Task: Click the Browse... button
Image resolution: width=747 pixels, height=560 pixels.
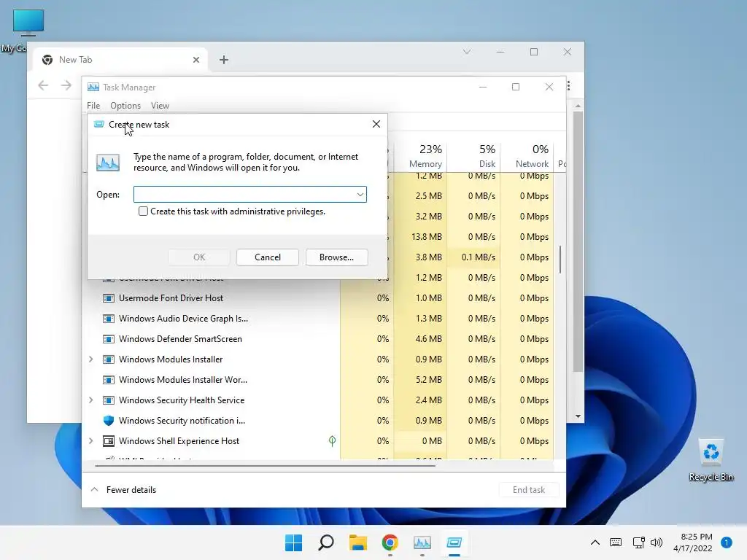Action: coord(336,257)
